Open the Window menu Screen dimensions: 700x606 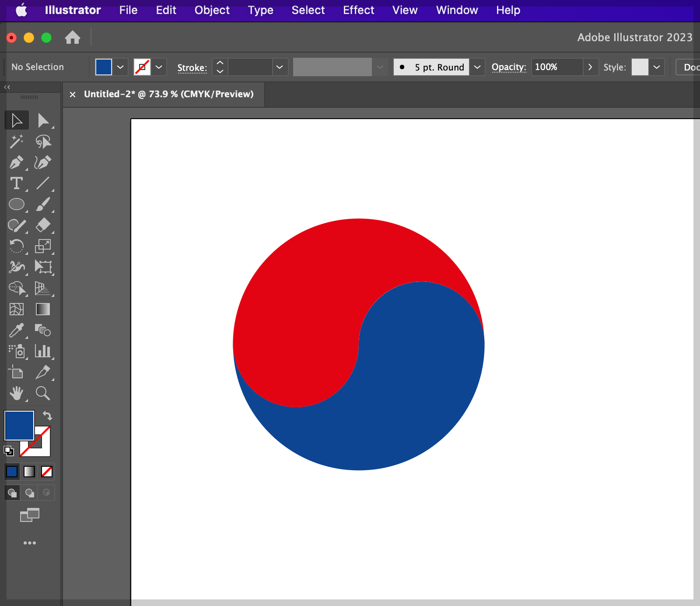click(x=457, y=10)
